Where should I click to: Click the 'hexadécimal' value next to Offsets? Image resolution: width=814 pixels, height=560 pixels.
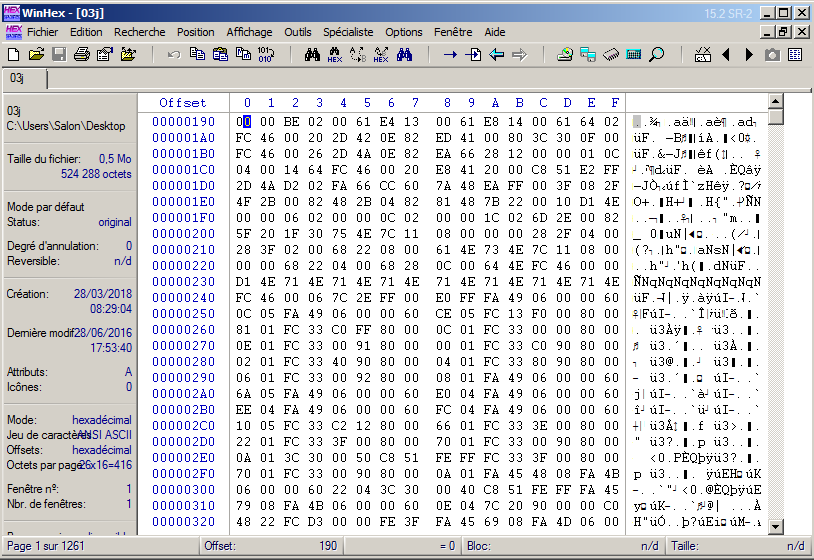[102, 450]
